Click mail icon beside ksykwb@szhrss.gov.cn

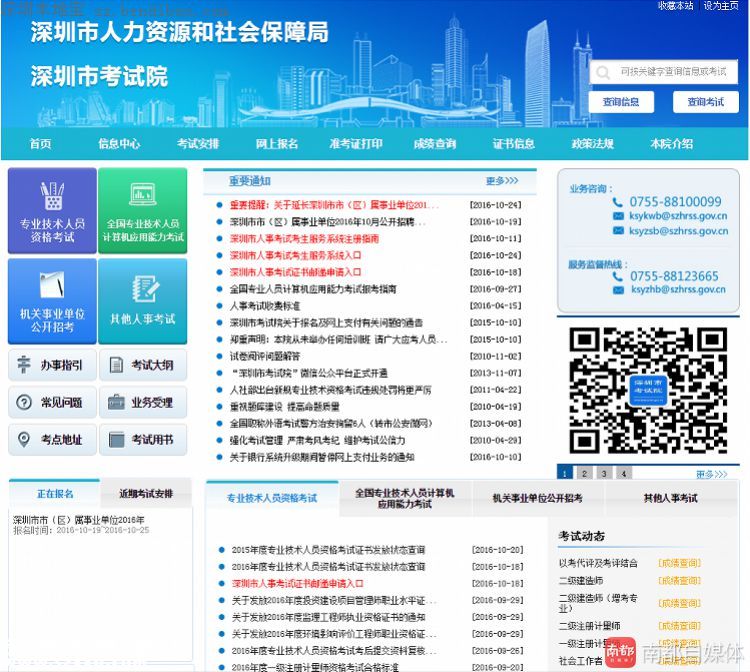point(618,216)
